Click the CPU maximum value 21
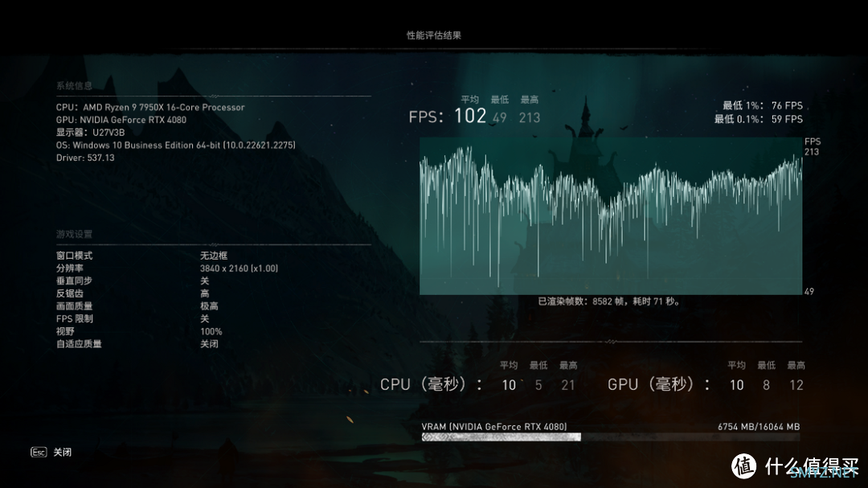This screenshot has width=868, height=488. click(x=568, y=385)
